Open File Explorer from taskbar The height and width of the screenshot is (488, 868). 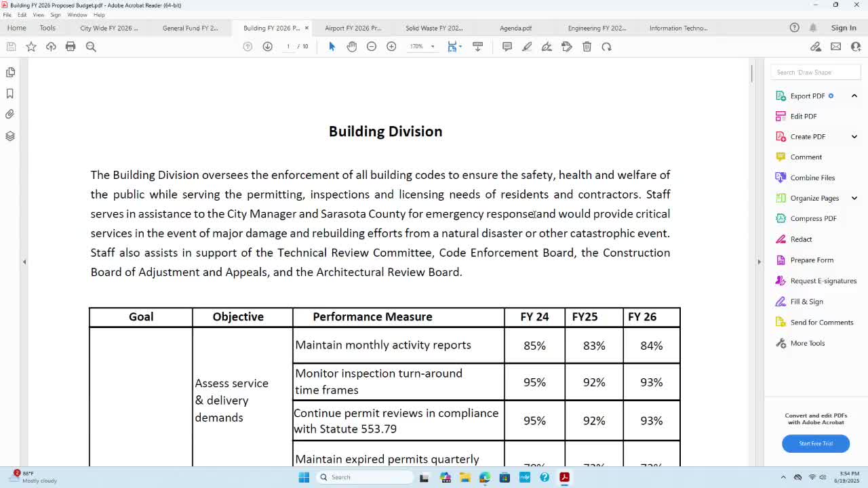point(465,477)
